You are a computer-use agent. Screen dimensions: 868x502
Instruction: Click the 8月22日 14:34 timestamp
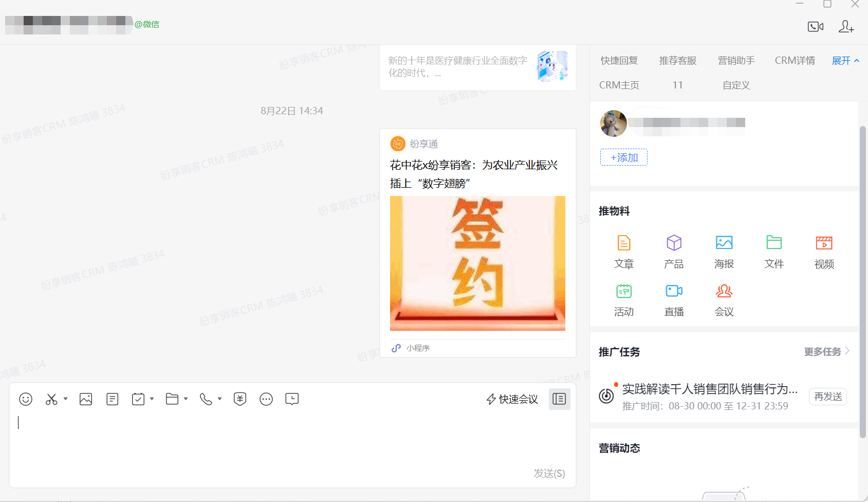click(x=291, y=111)
